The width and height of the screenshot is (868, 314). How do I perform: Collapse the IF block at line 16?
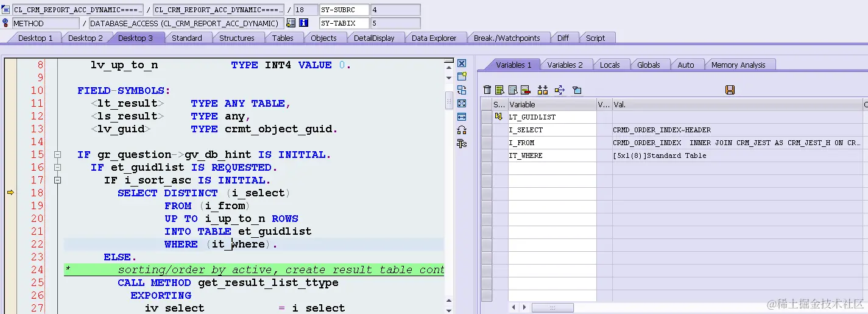point(58,168)
